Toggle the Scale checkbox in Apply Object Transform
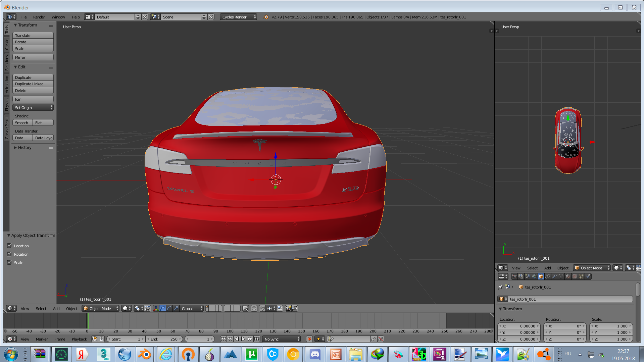Image resolution: width=644 pixels, height=362 pixels. (x=9, y=262)
